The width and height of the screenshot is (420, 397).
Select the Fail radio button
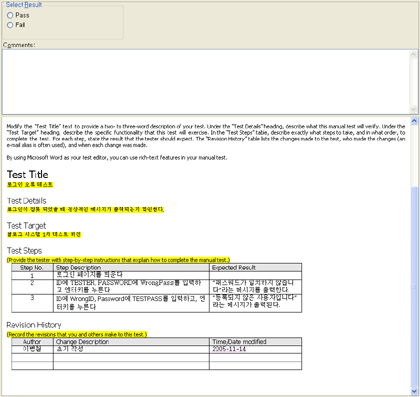10,25
